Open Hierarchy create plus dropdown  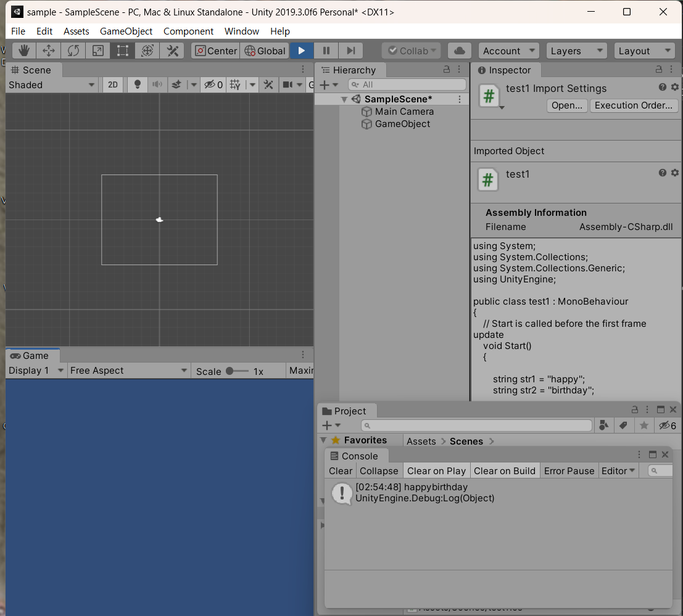tap(329, 84)
